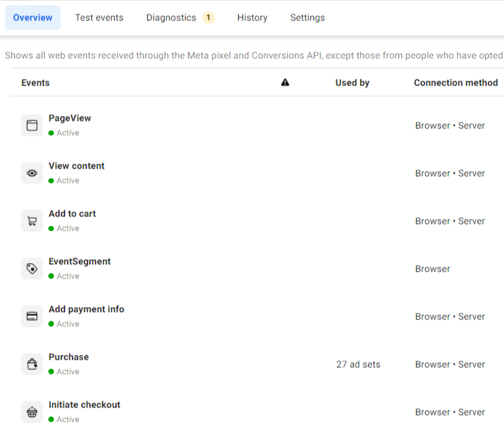Viewport: 504px width, 438px height.
Task: Click the warning triangle column icon
Action: coord(285,83)
